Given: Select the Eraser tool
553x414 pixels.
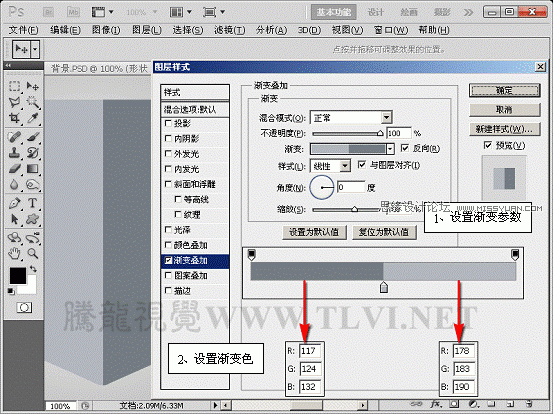Looking at the screenshot, I should pyautogui.click(x=14, y=169).
